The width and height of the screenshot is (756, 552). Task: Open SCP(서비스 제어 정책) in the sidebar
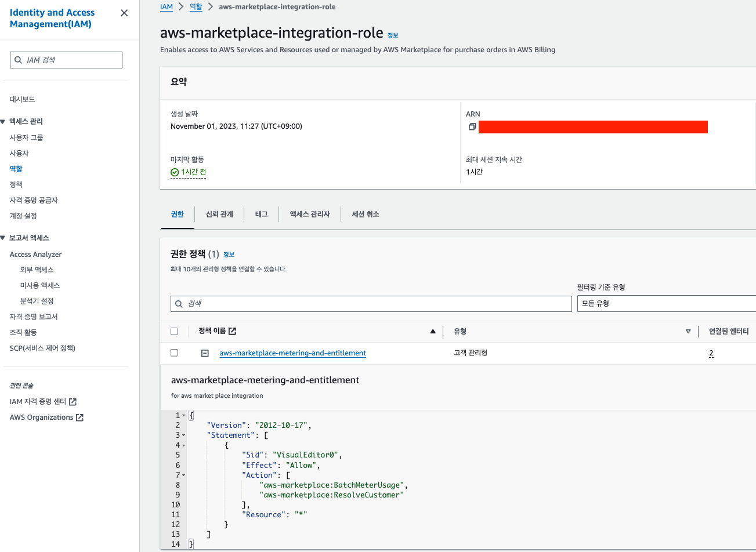[42, 348]
